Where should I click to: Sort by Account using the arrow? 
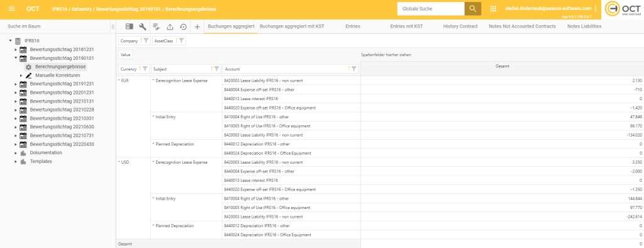(x=350, y=69)
